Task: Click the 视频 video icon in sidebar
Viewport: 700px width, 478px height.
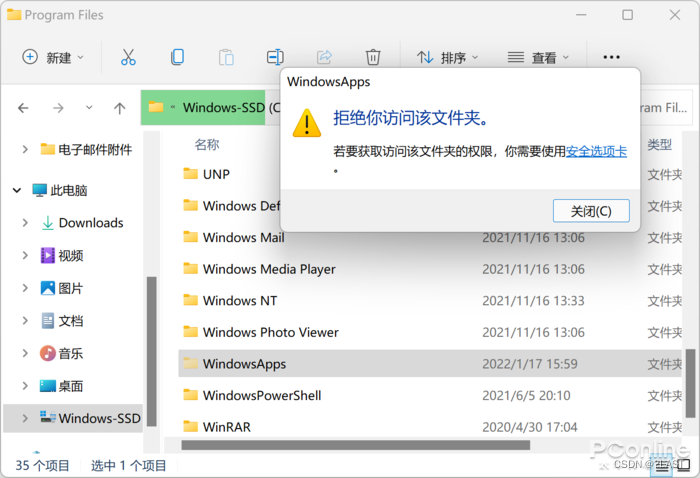Action: tap(47, 255)
